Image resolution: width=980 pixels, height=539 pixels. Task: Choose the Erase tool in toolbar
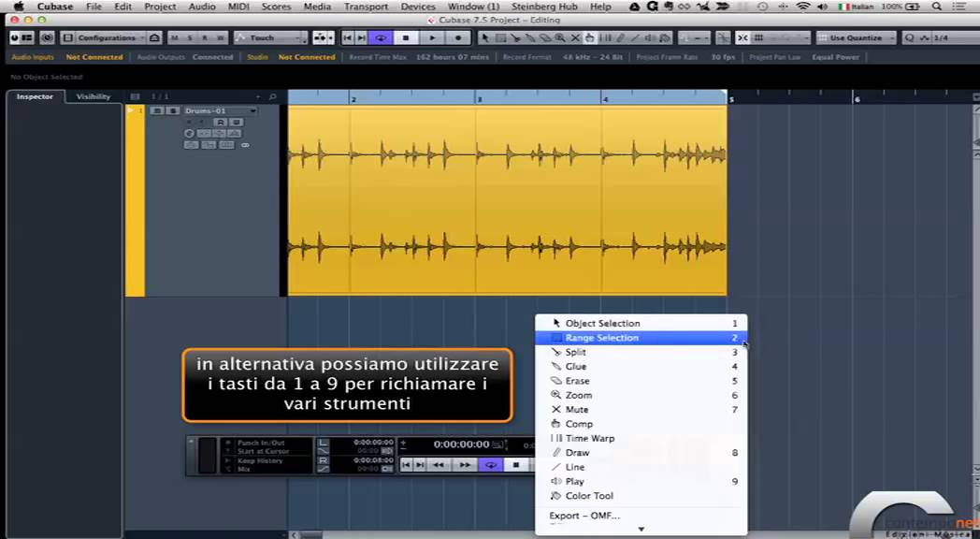pos(545,37)
